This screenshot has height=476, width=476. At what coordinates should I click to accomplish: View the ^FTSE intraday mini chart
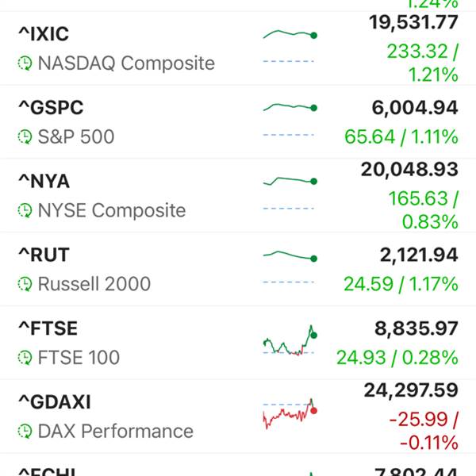[x=290, y=340]
